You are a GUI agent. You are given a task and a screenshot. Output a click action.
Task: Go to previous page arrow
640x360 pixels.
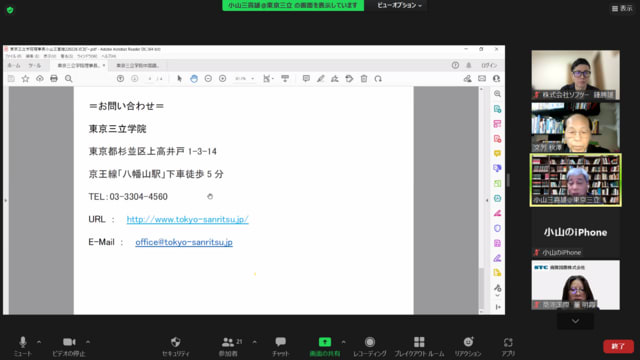click(x=120, y=79)
